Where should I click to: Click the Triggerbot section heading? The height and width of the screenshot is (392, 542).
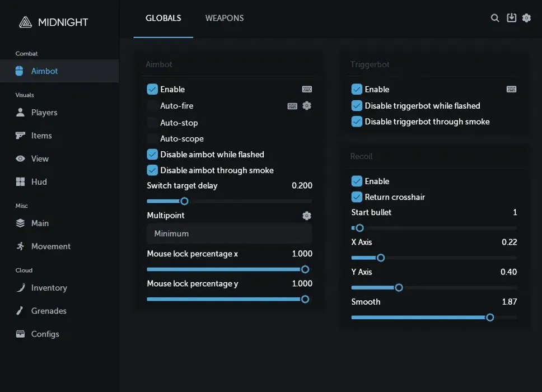pos(370,64)
